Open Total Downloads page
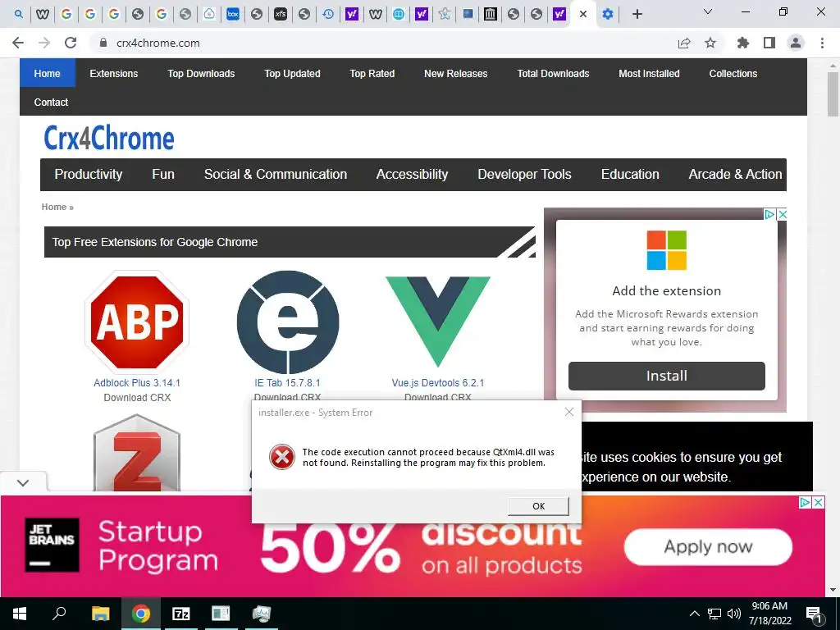The height and width of the screenshot is (630, 840). (553, 73)
